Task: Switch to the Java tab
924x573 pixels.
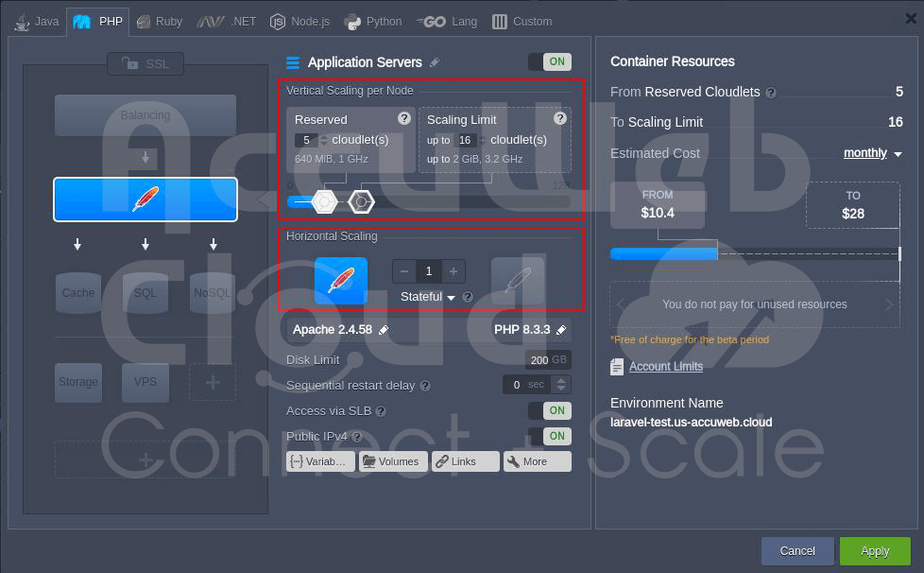Action: click(x=36, y=22)
